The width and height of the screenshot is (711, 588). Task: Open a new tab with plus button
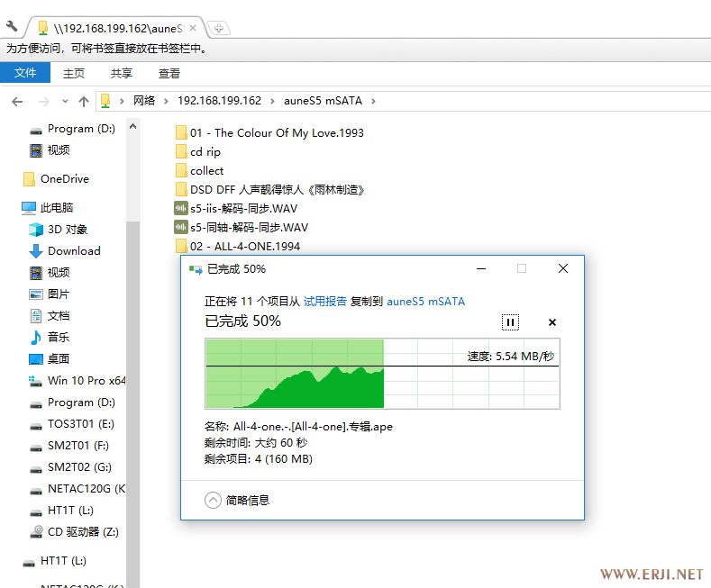pyautogui.click(x=219, y=28)
